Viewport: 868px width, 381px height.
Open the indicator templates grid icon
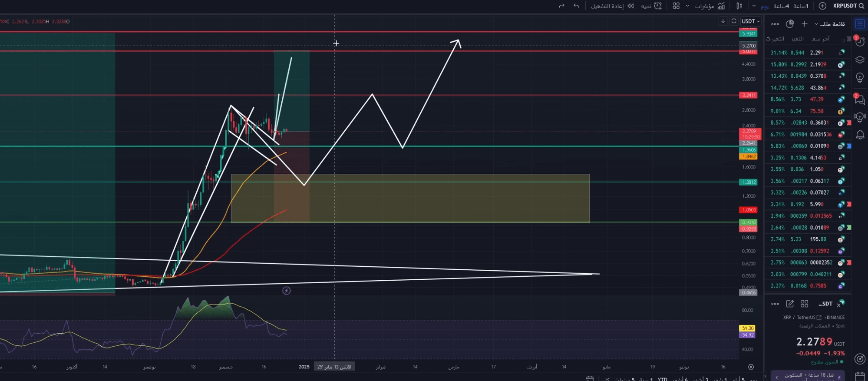[x=676, y=6]
